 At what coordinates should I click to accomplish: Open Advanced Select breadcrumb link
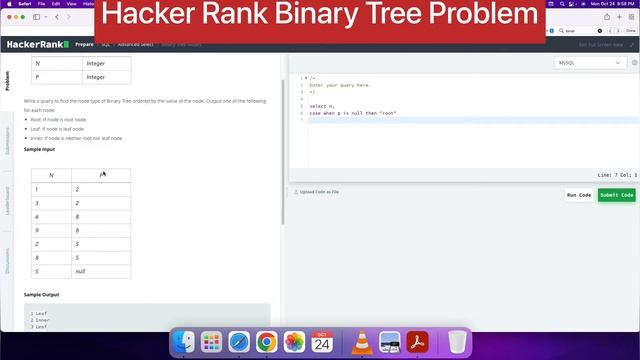(136, 44)
